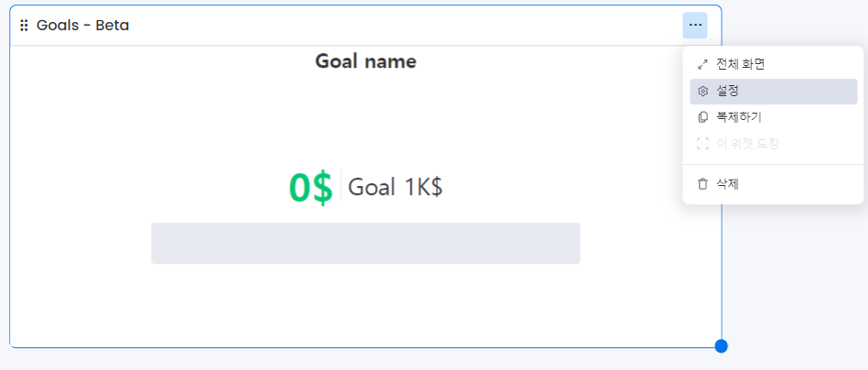
Task: Click the Goal name heading
Action: pyautogui.click(x=366, y=61)
